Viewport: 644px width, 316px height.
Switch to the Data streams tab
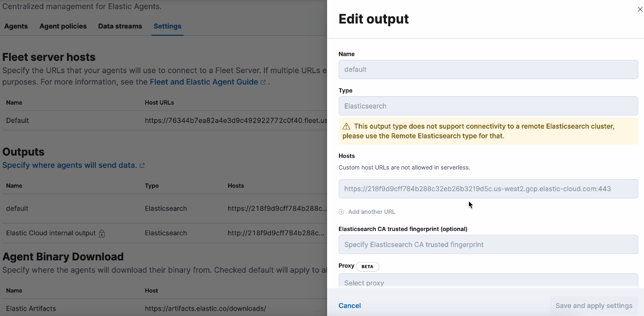(120, 26)
